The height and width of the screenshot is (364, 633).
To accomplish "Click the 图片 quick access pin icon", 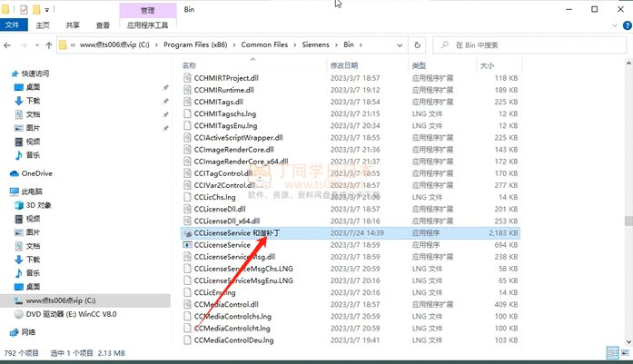I will tap(165, 128).
